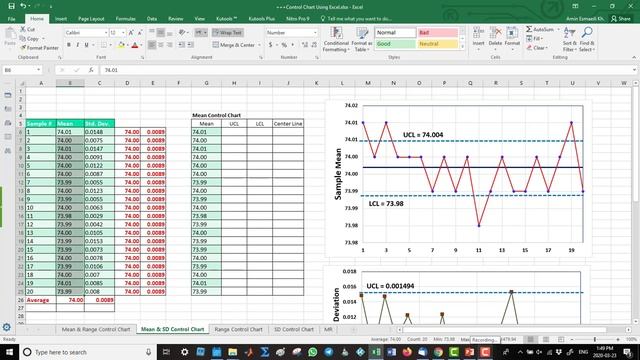Viewport: 640px width, 360px height.
Task: Click the formula bar showing 74.01
Action: click(x=366, y=70)
